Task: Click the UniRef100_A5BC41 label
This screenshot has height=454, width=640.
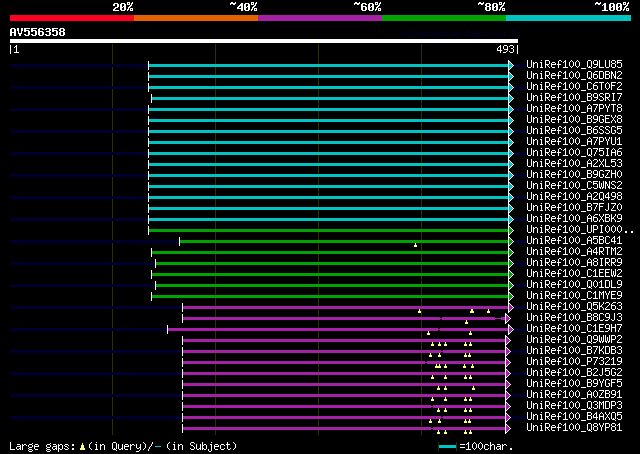Action: (x=574, y=241)
